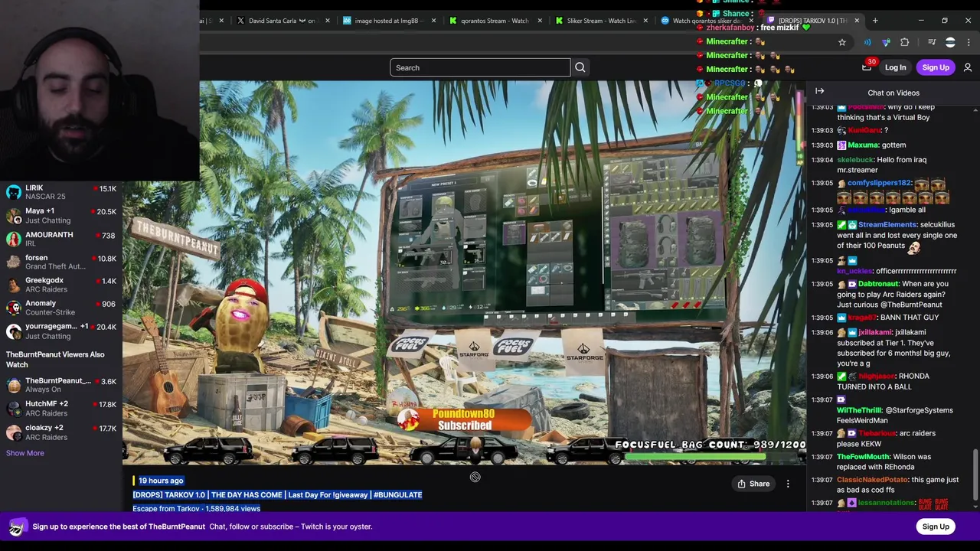Click Sign Up on the purple banner
The image size is (980, 551).
click(936, 527)
